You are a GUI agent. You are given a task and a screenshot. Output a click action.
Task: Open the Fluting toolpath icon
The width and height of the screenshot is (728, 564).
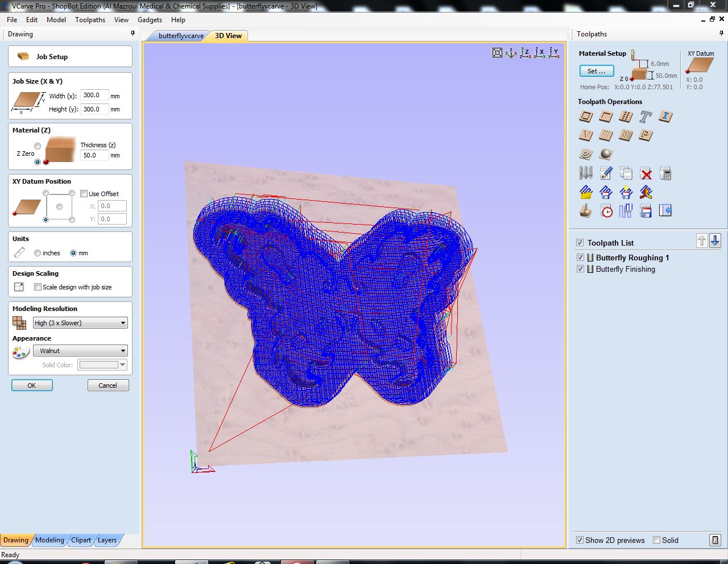606,135
